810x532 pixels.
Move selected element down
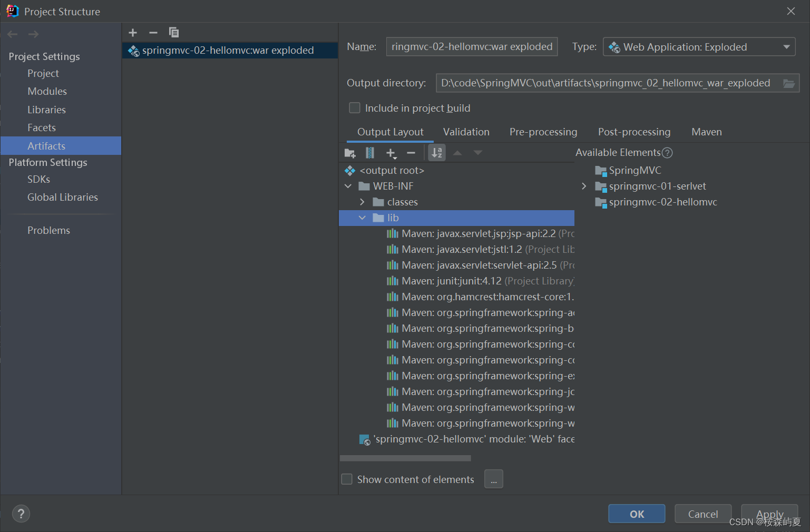click(478, 153)
